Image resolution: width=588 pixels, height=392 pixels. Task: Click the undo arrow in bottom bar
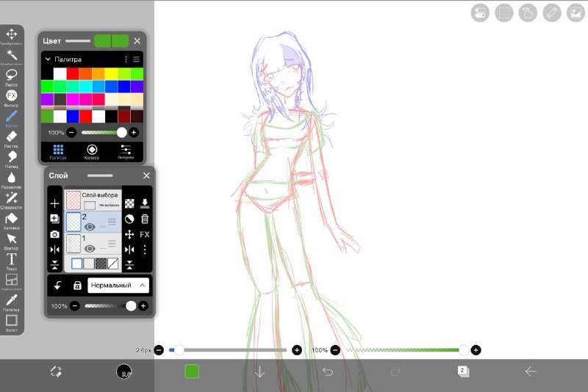(x=328, y=371)
